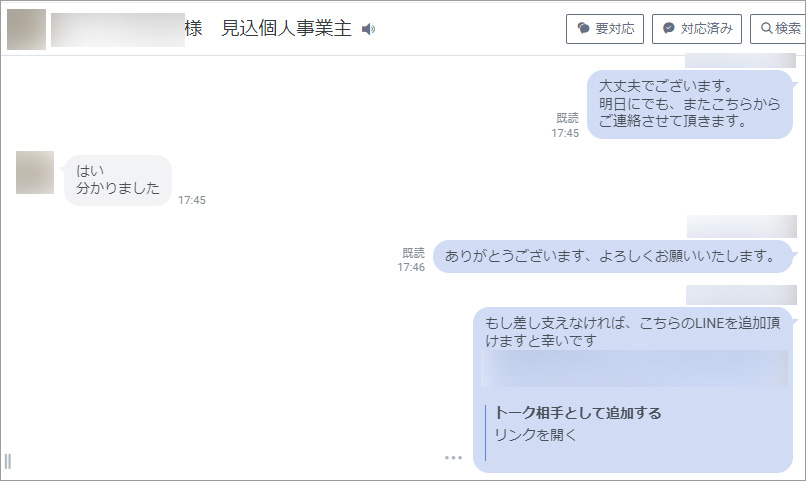Mark conversation as 要対応
The width and height of the screenshot is (806, 481).
click(x=604, y=29)
